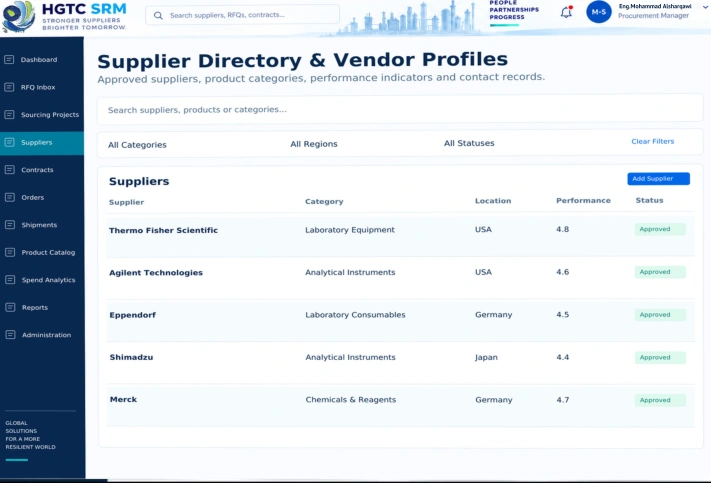Open Product Catalog in the sidebar
711x483 pixels.
(49, 252)
